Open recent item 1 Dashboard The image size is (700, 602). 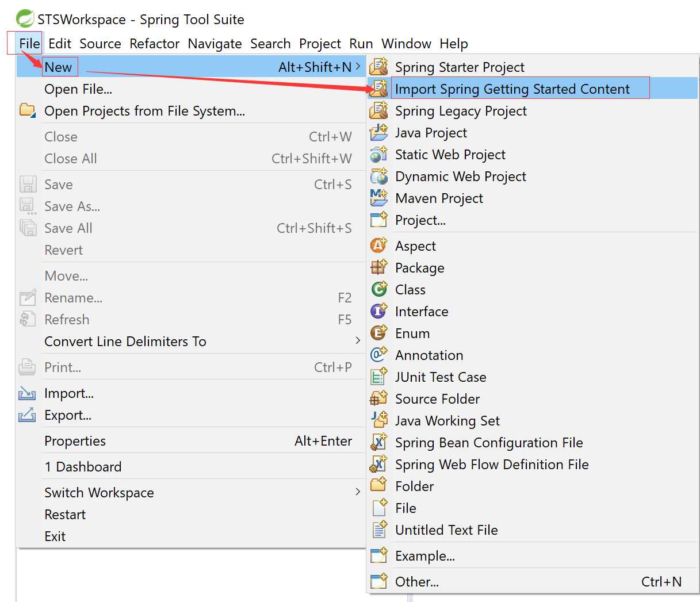click(191, 467)
